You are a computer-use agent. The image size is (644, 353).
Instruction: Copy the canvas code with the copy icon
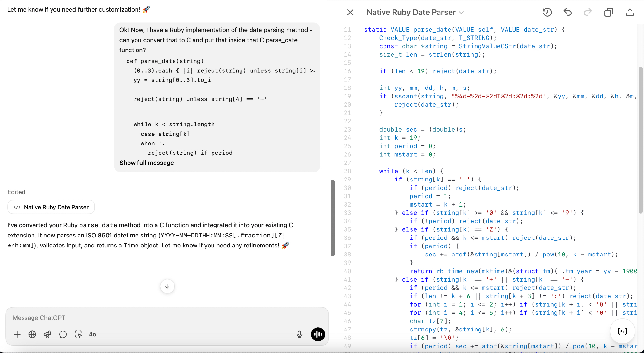[x=609, y=12]
